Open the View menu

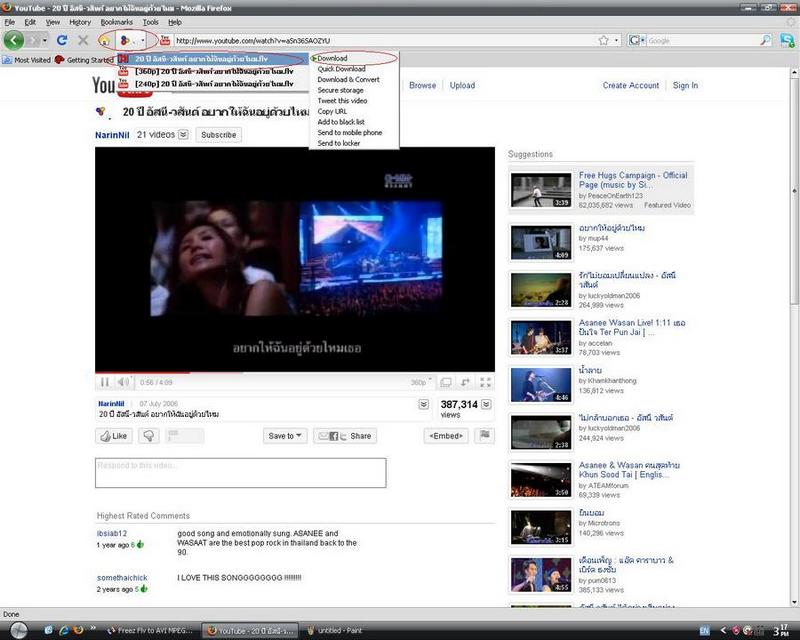coord(53,22)
